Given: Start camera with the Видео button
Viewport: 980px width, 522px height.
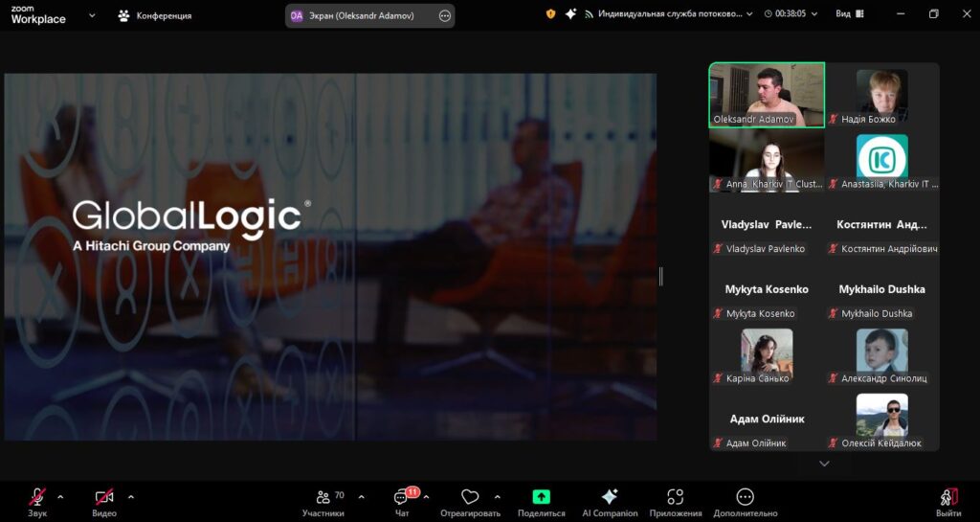Looking at the screenshot, I should tap(104, 503).
